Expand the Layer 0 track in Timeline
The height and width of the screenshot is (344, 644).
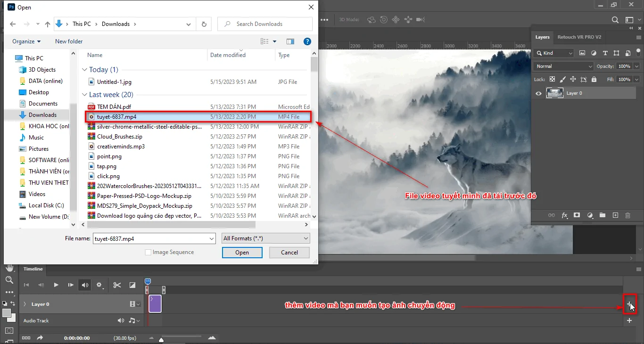point(25,304)
